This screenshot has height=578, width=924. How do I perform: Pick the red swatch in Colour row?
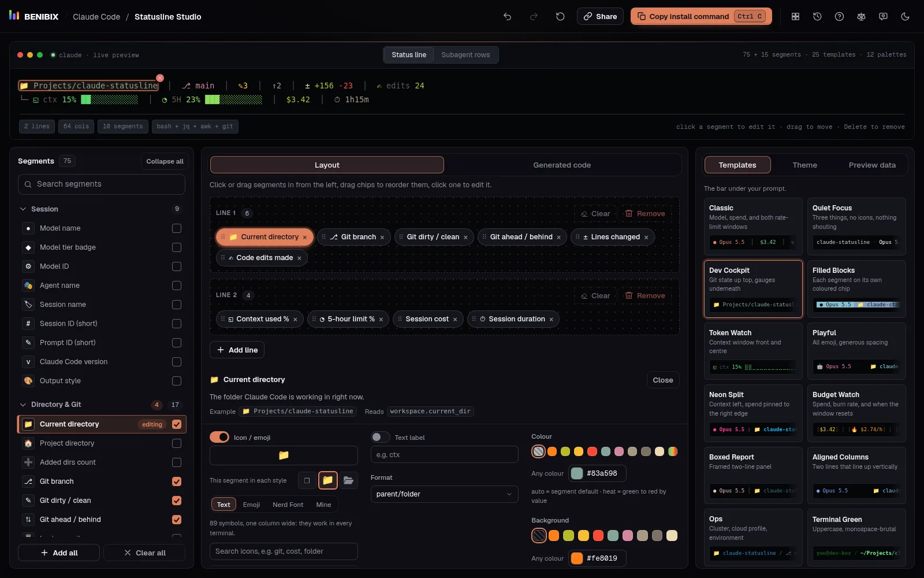point(592,451)
